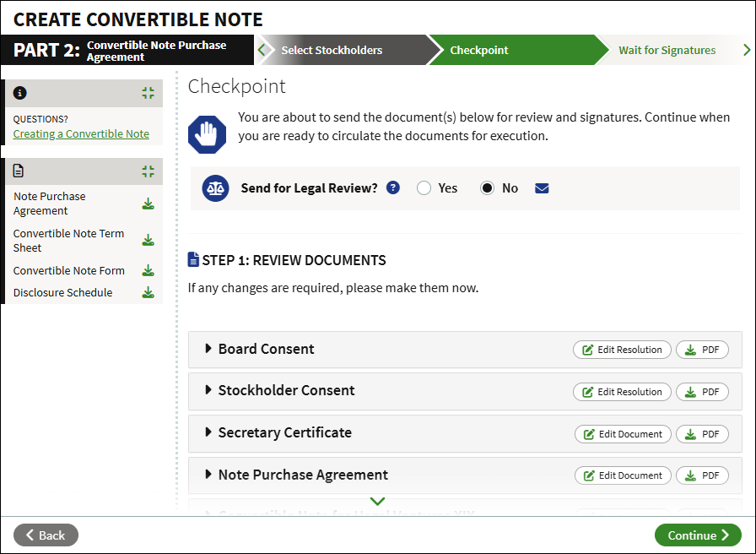Open Creating a Convertible Note link
This screenshot has height=554, width=756.
(x=81, y=133)
